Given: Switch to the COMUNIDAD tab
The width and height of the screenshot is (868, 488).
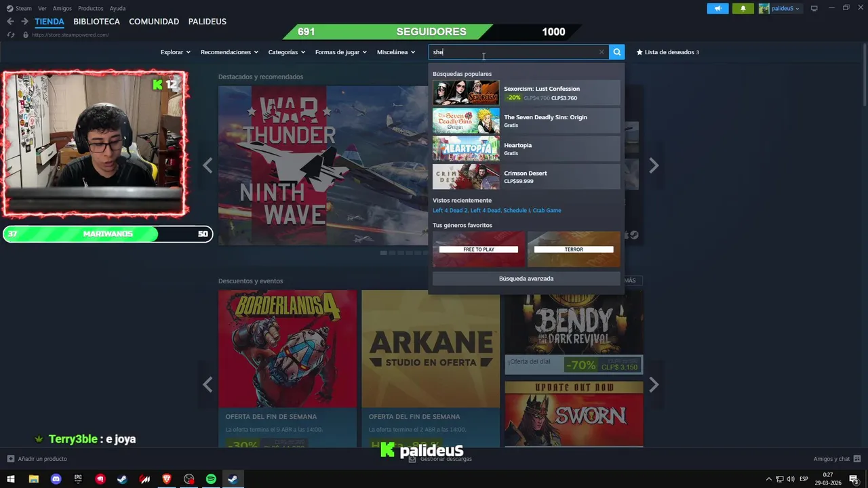Looking at the screenshot, I should click(154, 22).
